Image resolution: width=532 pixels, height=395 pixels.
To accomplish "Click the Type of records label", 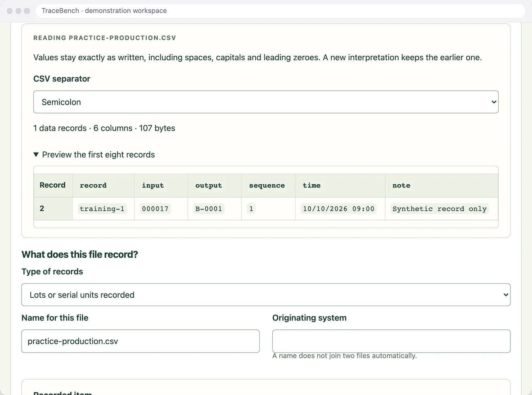I will (x=52, y=272).
